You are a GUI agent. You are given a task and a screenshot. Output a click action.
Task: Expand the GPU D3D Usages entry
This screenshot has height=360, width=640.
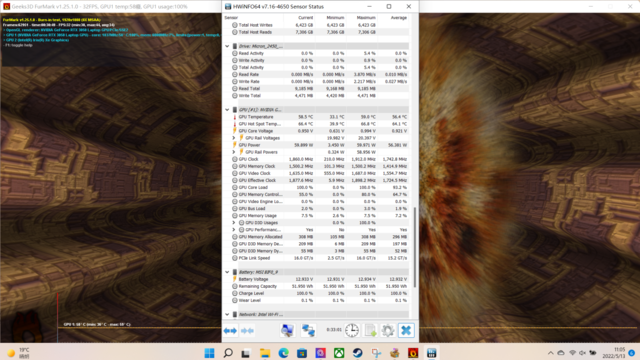point(234,223)
